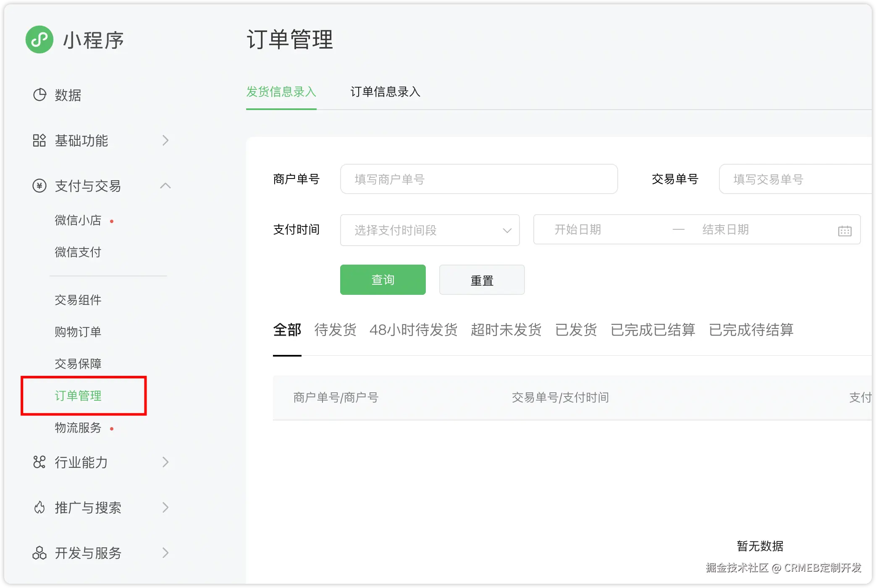Expand the 基础功能 chevron arrow
The image size is (876, 588).
click(165, 140)
